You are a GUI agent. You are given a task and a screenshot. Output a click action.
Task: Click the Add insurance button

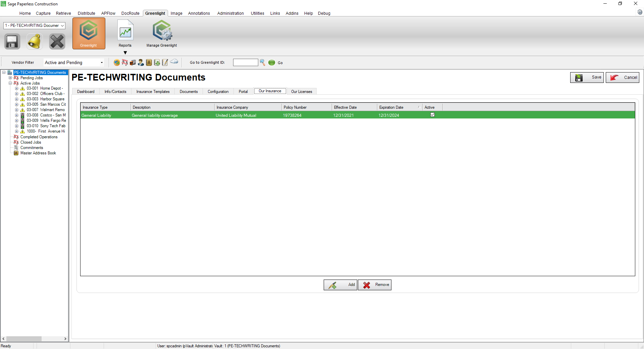pos(340,285)
